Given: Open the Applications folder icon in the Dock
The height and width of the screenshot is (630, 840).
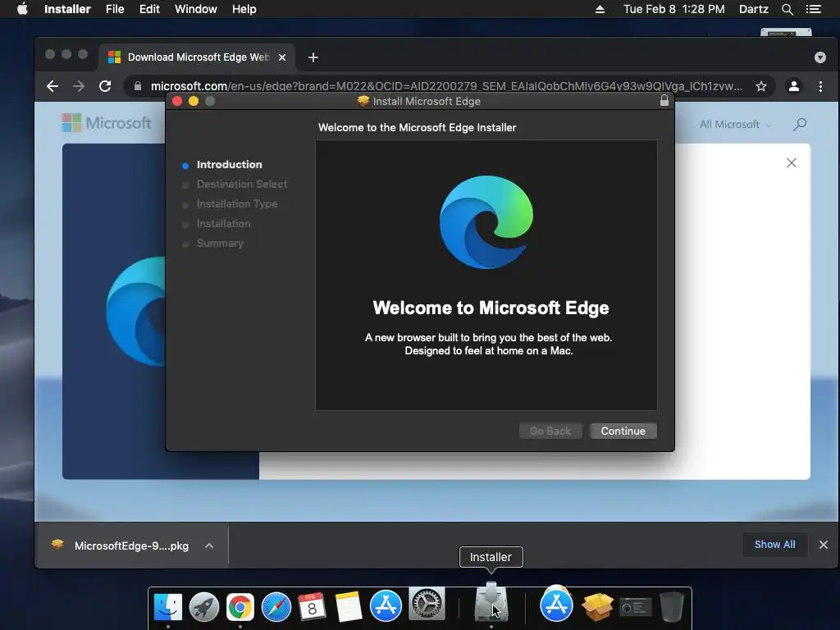Looking at the screenshot, I should [x=556, y=605].
